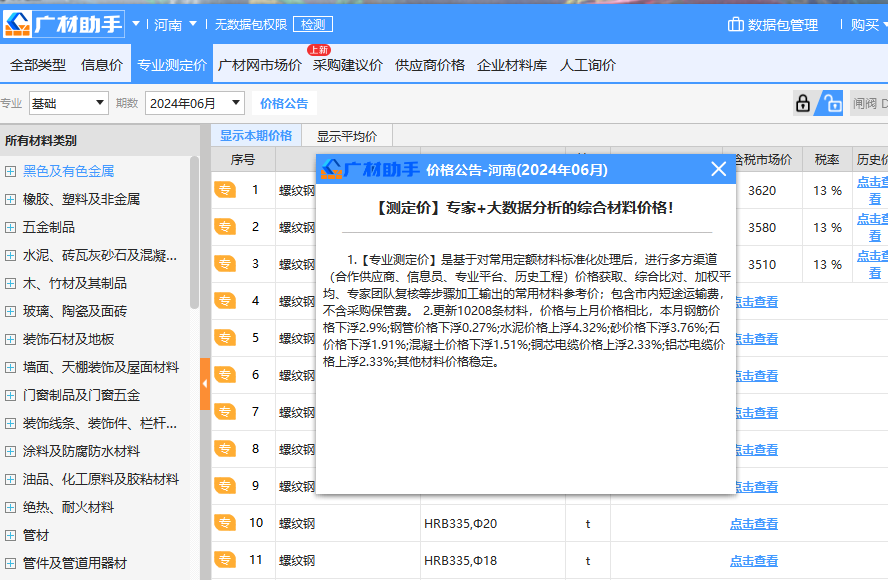Click price value 3620 in row 1

pos(762,190)
